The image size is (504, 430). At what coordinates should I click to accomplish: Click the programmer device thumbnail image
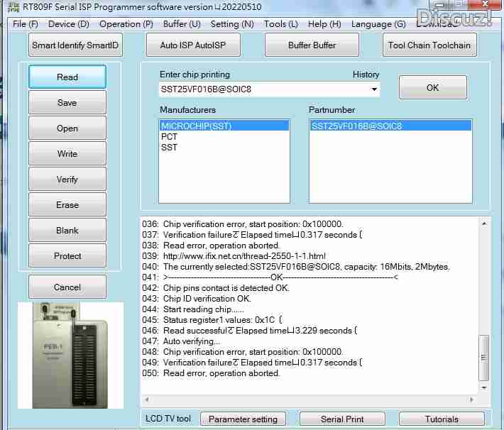tap(70, 355)
